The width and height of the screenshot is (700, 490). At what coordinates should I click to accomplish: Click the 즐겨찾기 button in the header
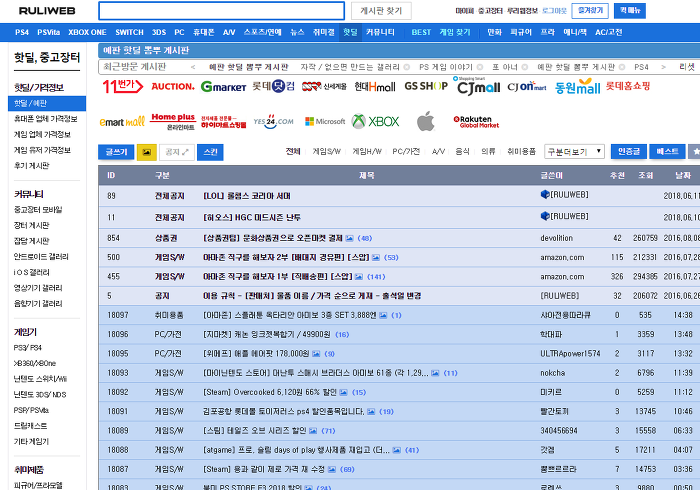point(590,11)
